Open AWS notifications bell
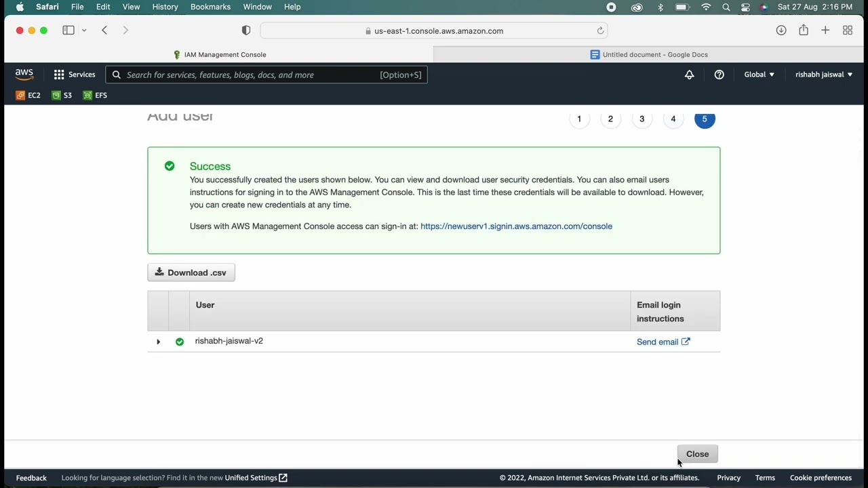This screenshot has height=488, width=868. [x=689, y=75]
